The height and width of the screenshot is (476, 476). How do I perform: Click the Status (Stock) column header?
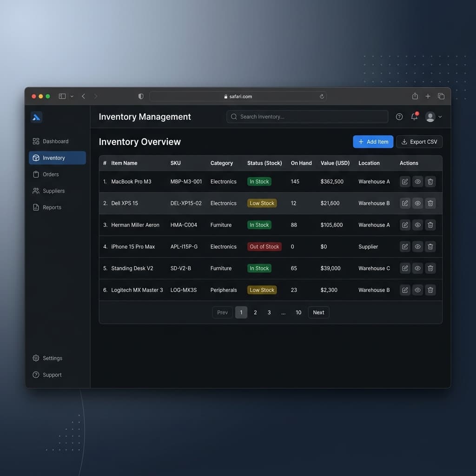(264, 163)
